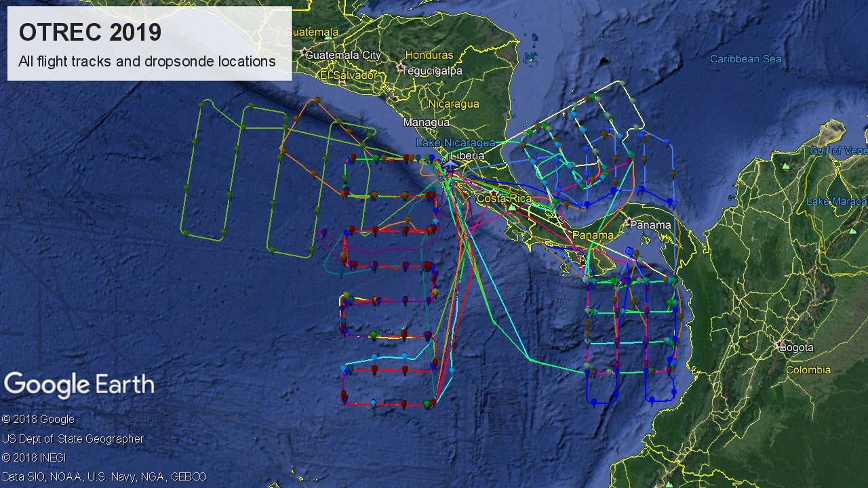Select the green triangle icon below Lake Maracaibo

pos(852,231)
